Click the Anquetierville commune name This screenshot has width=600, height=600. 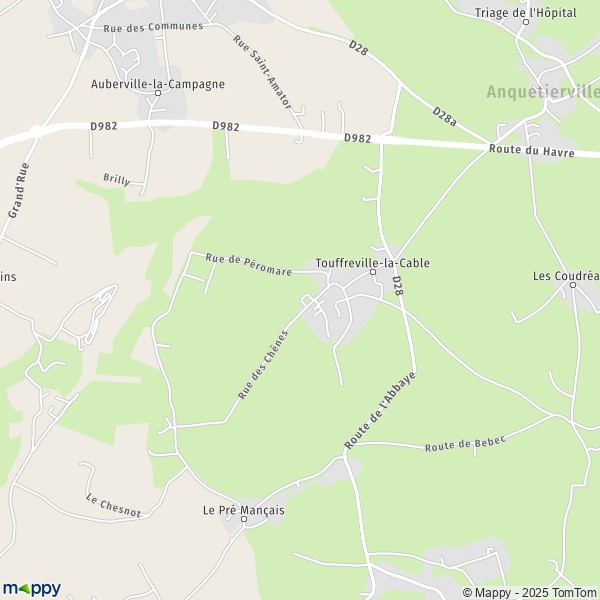[x=543, y=92]
